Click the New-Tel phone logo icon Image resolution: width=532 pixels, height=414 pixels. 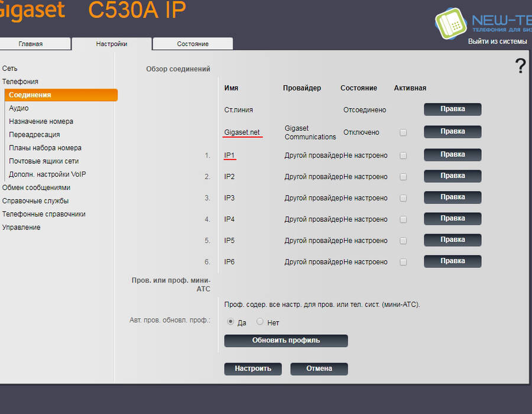pos(451,23)
